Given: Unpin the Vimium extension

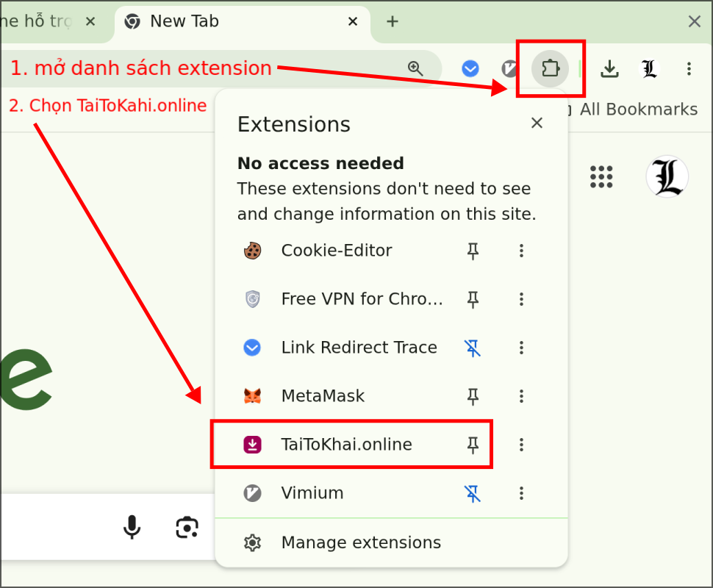Looking at the screenshot, I should [x=473, y=493].
